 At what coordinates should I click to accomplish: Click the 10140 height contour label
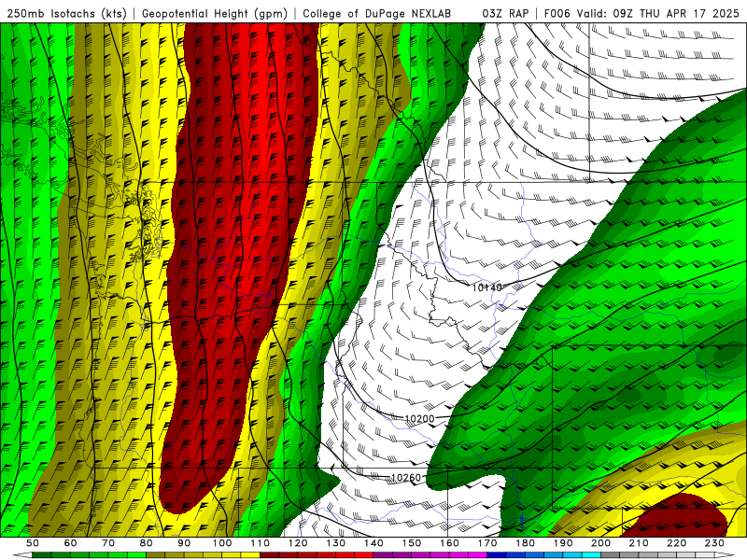tap(486, 287)
